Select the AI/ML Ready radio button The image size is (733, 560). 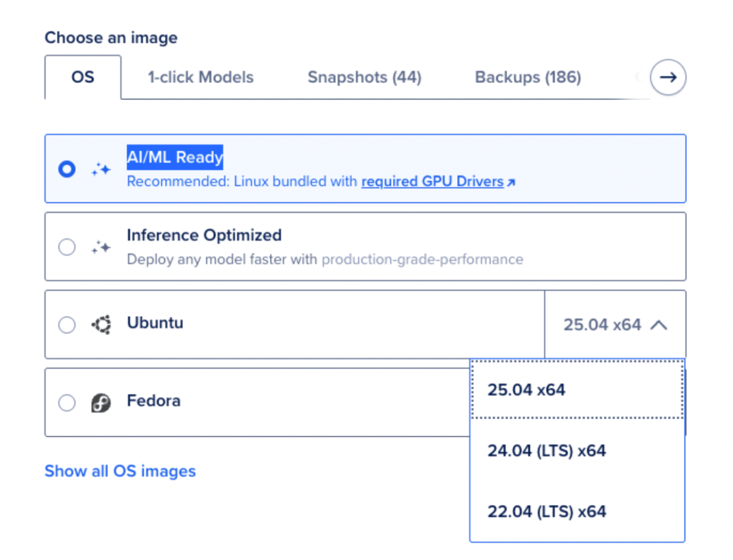point(67,169)
